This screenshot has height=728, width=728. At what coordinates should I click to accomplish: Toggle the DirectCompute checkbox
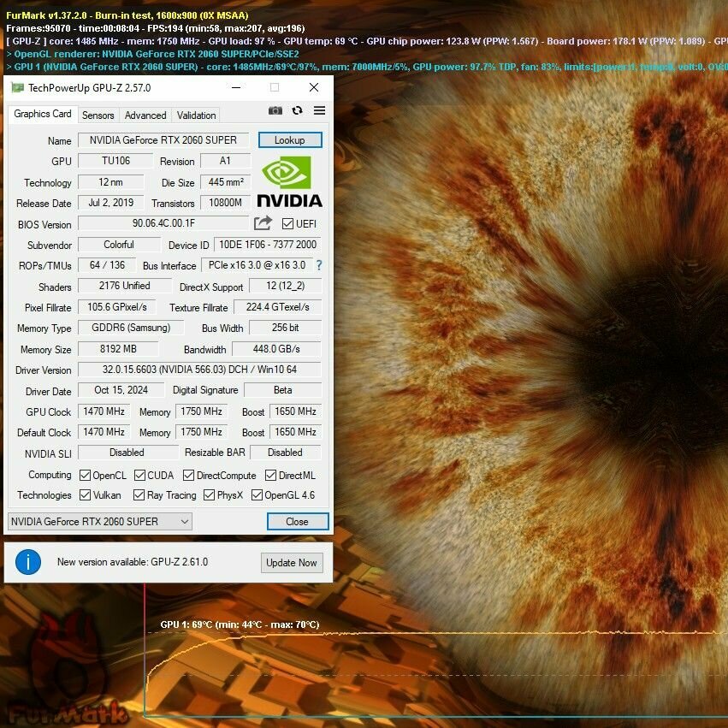click(188, 476)
